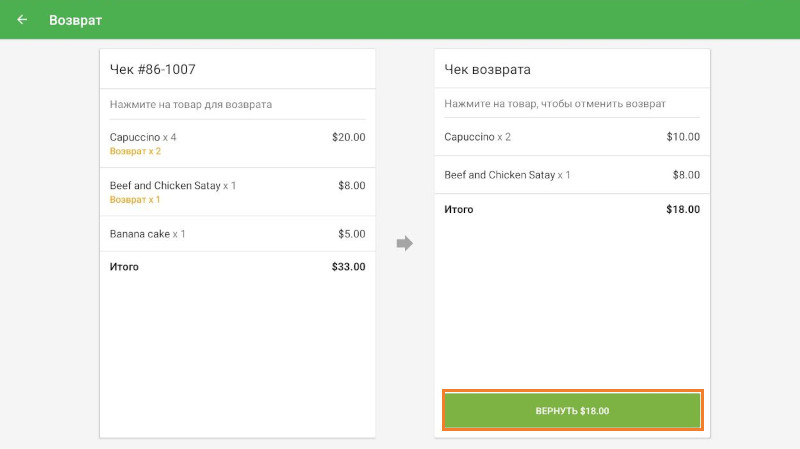This screenshot has width=800, height=449.
Task: Click the $18.00 refund total amount
Action: pyautogui.click(x=683, y=210)
